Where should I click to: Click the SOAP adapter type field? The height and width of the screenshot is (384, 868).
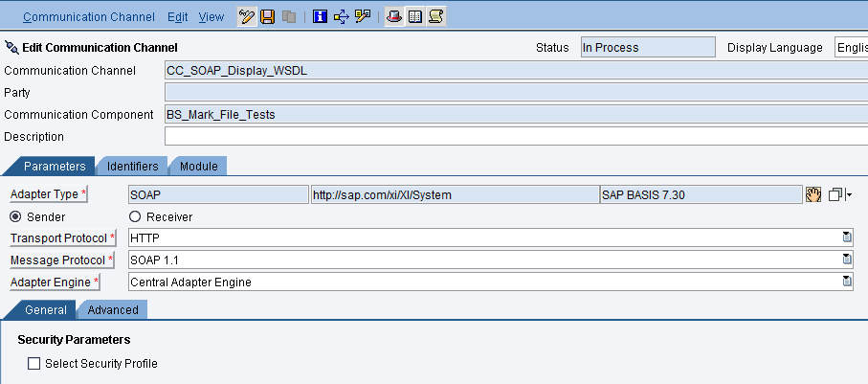218,194
